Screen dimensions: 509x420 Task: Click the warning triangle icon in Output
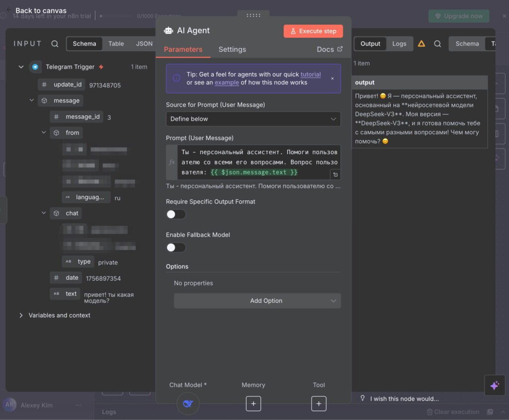pyautogui.click(x=421, y=44)
